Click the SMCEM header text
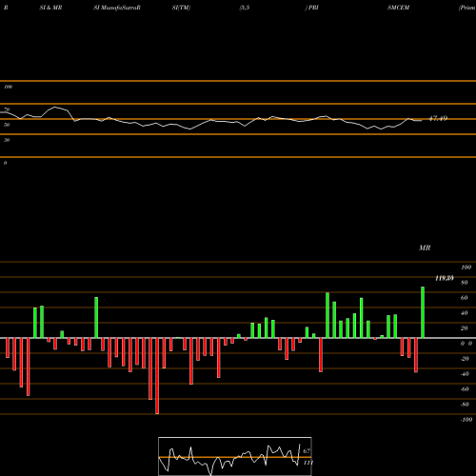Viewport: 476px width, 476px height. (398, 8)
